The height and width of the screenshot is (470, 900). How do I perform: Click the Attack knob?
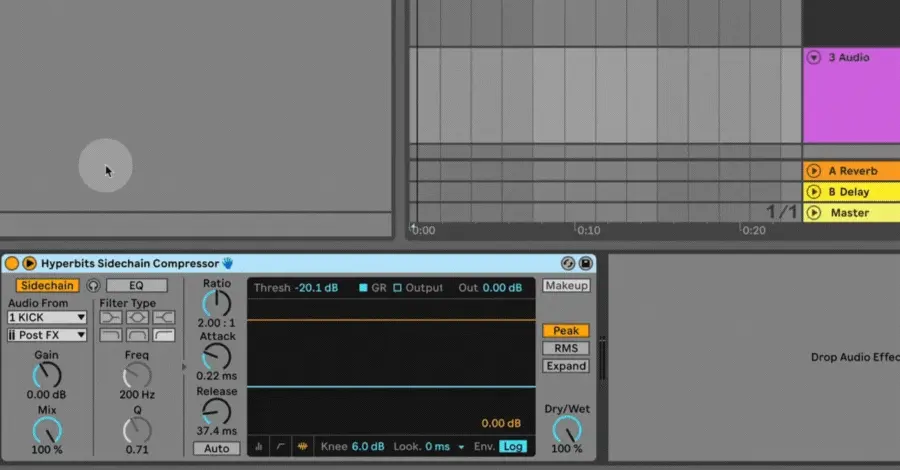tap(216, 357)
